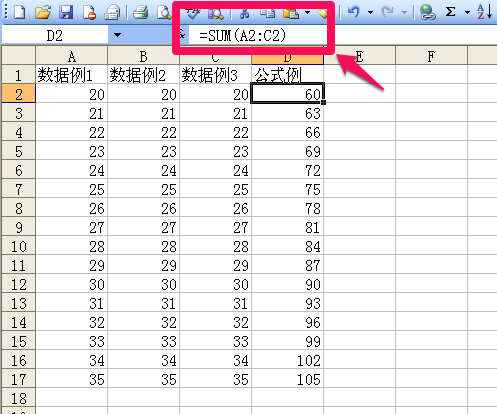The height and width of the screenshot is (414, 497).
Task: Select row 10 header
Action: click(x=18, y=246)
